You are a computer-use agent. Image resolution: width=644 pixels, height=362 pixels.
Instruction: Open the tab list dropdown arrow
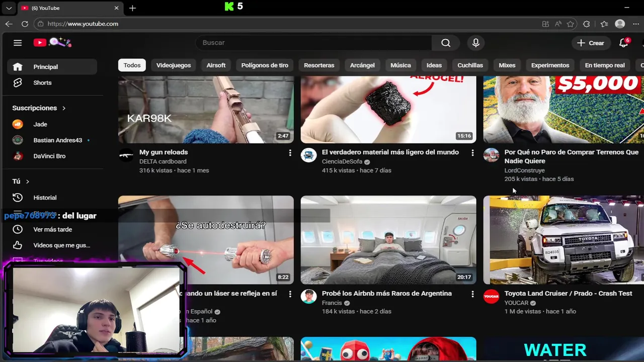click(x=9, y=8)
